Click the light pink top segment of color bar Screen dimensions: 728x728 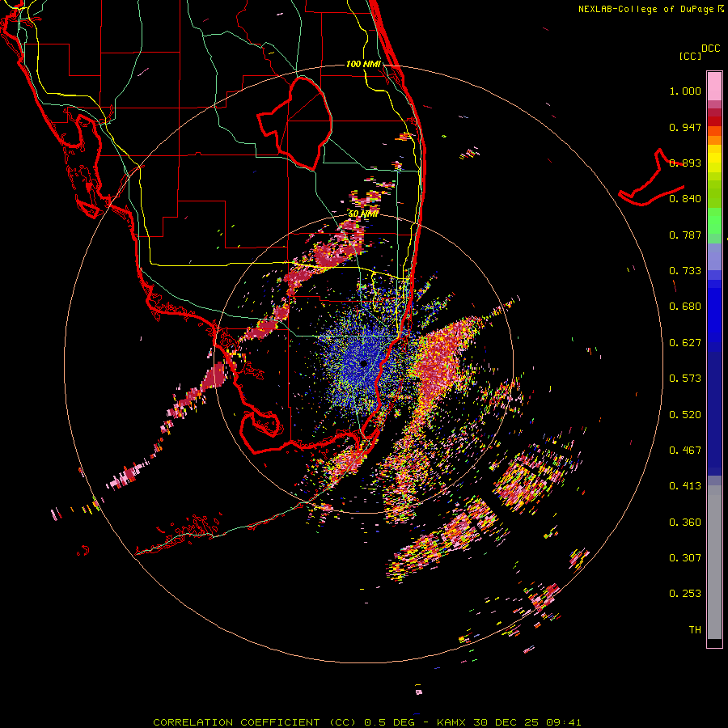tap(714, 87)
